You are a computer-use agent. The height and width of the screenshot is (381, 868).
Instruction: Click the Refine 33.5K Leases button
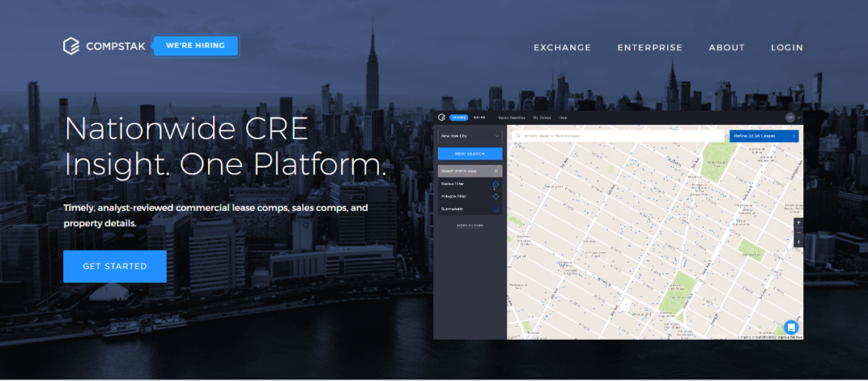(764, 136)
